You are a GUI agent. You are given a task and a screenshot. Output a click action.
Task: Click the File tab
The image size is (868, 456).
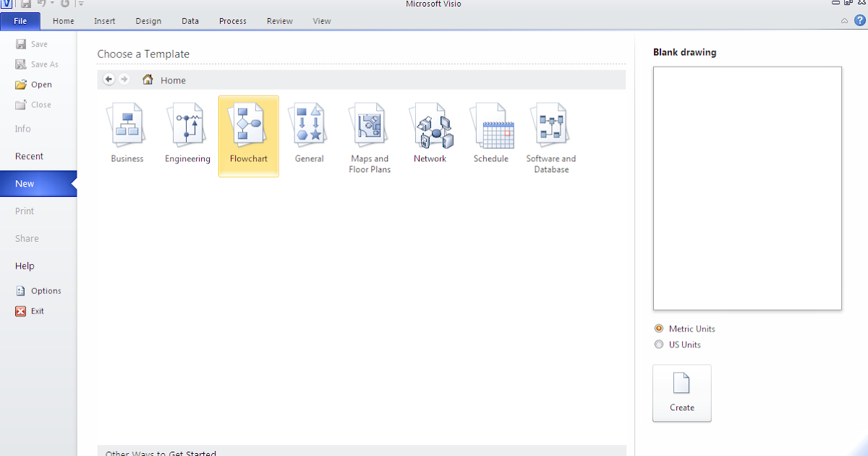20,21
